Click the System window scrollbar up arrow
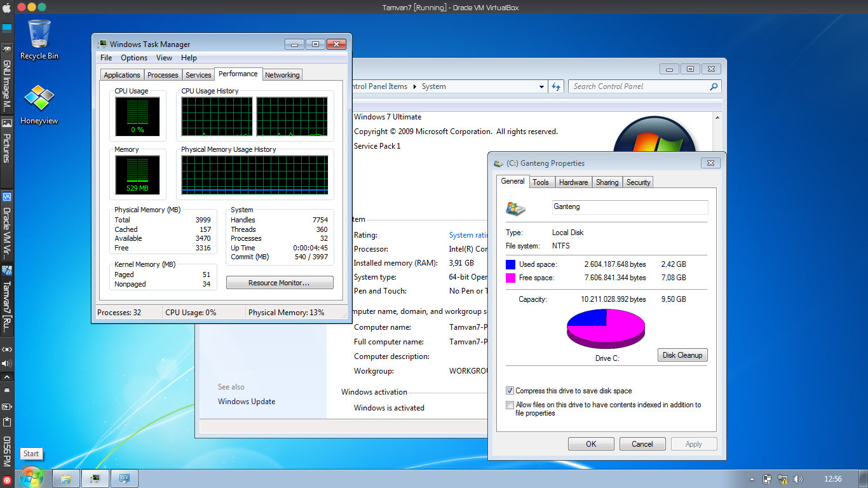 718,118
